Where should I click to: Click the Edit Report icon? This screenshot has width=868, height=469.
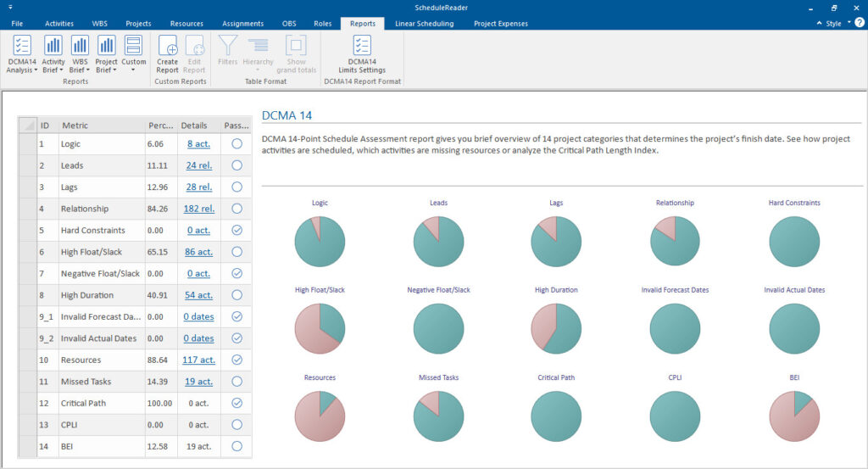click(194, 46)
